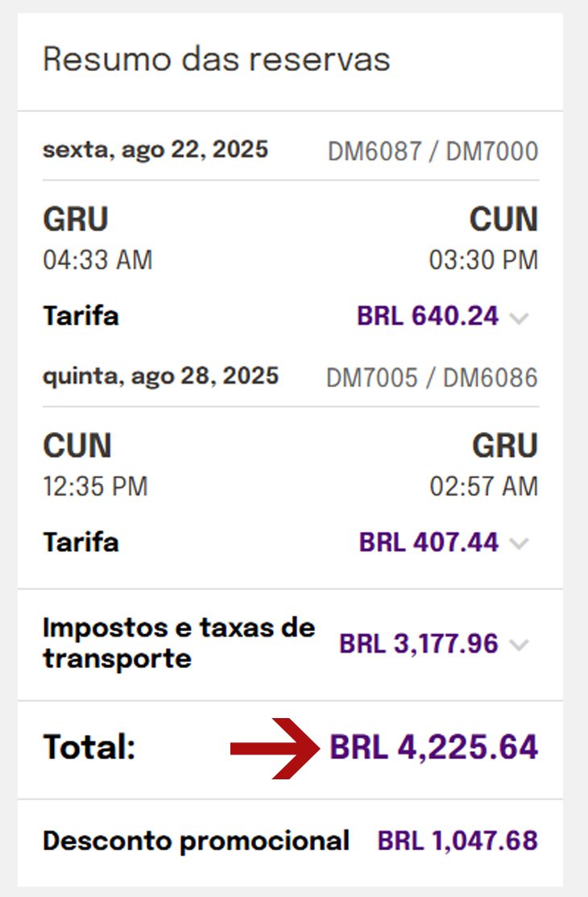Click the outbound fare amount BRL 640.24
Screen dimensions: 588x897
tap(428, 316)
